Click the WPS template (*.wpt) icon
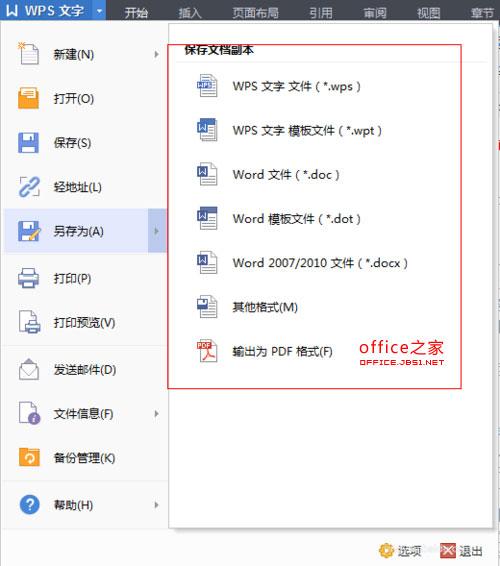500x566 pixels. click(x=207, y=130)
